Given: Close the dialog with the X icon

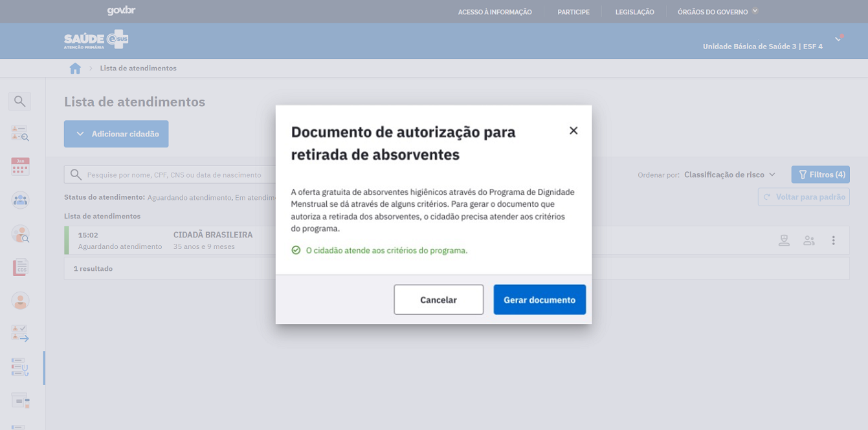Looking at the screenshot, I should 573,131.
